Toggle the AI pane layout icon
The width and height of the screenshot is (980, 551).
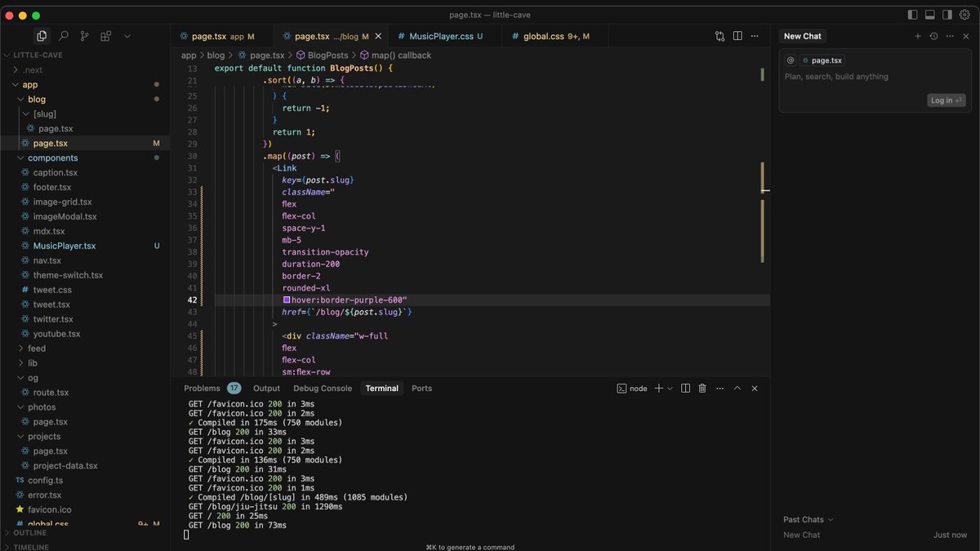(947, 15)
